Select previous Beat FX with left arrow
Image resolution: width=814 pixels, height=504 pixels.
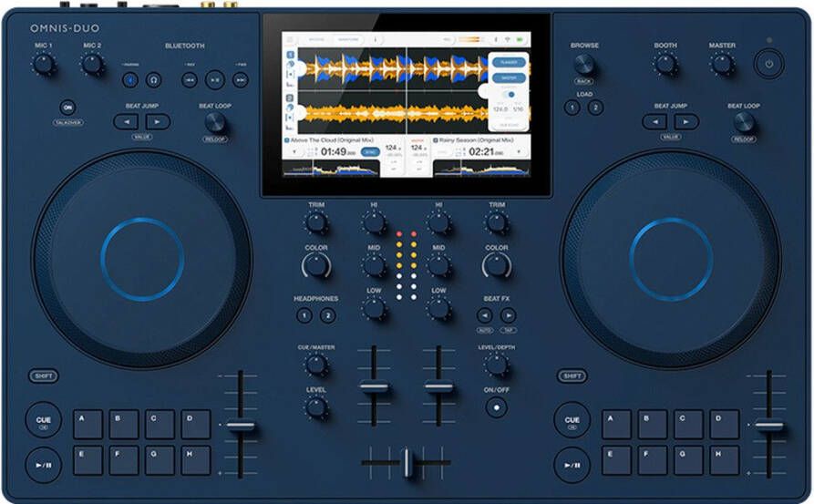484,315
